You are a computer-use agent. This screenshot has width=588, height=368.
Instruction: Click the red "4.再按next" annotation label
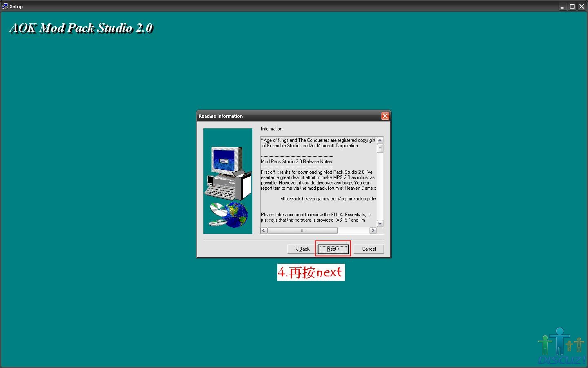pos(311,272)
